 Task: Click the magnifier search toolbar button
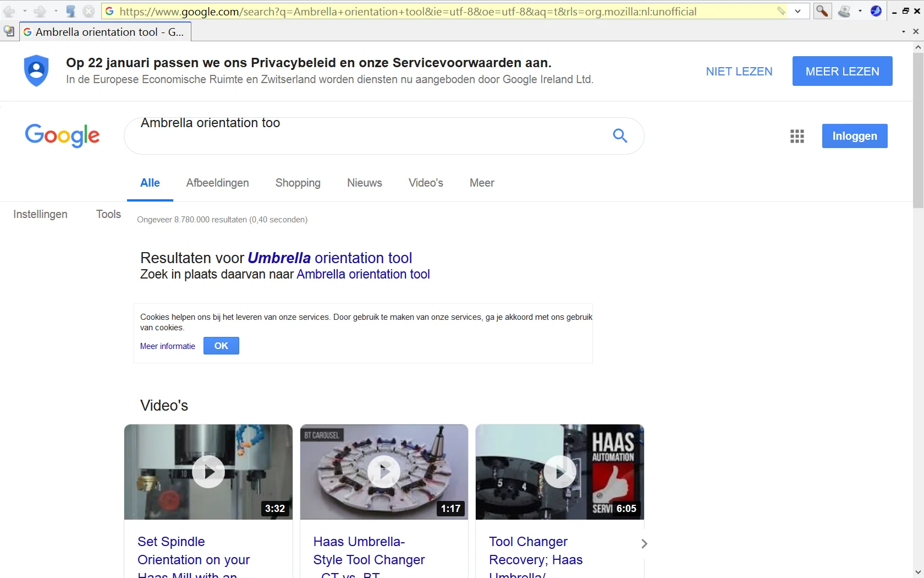(x=822, y=11)
